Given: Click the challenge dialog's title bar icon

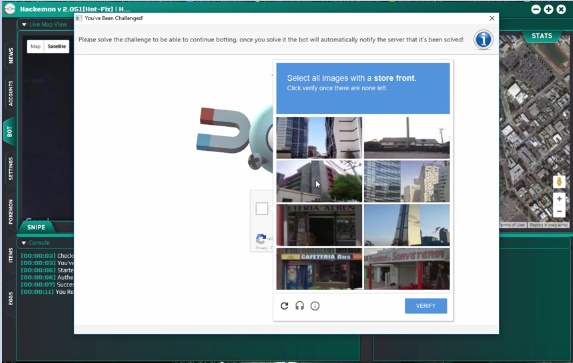Looking at the screenshot, I should pyautogui.click(x=79, y=18).
